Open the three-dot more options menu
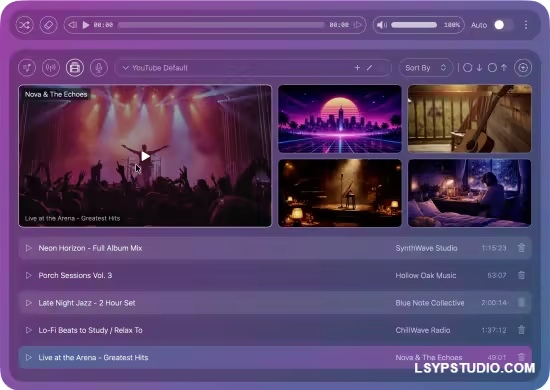550x390 pixels. pyautogui.click(x=525, y=25)
